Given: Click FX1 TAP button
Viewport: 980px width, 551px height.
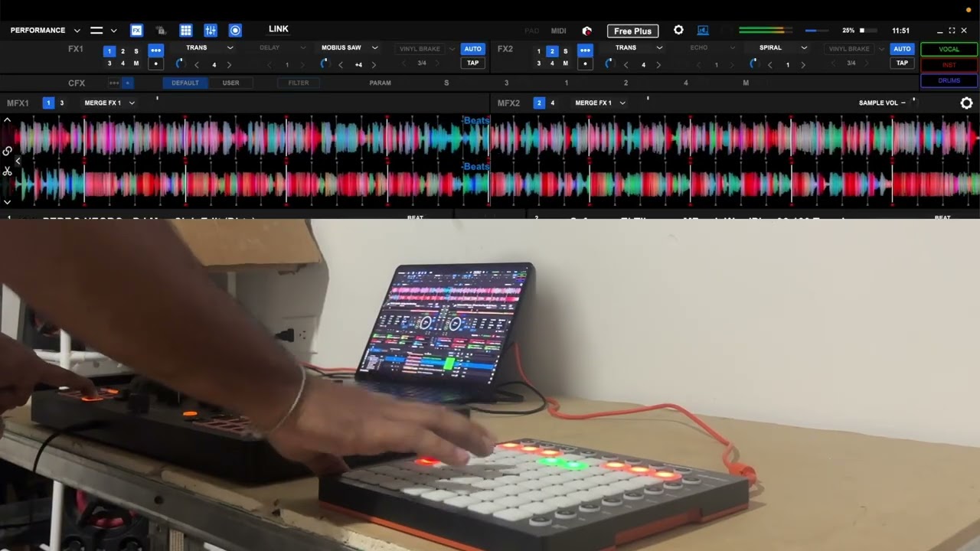Looking at the screenshot, I should tap(473, 63).
